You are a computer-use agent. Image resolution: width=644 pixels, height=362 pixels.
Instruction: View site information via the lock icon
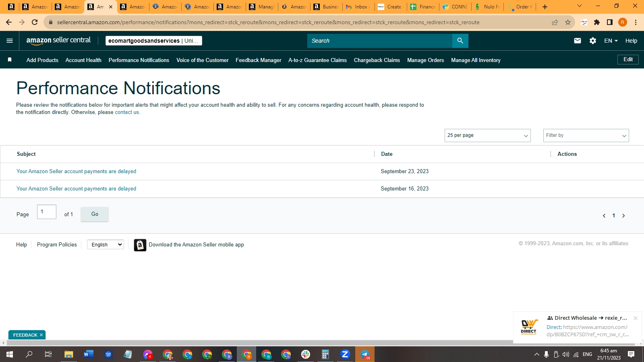(x=51, y=22)
